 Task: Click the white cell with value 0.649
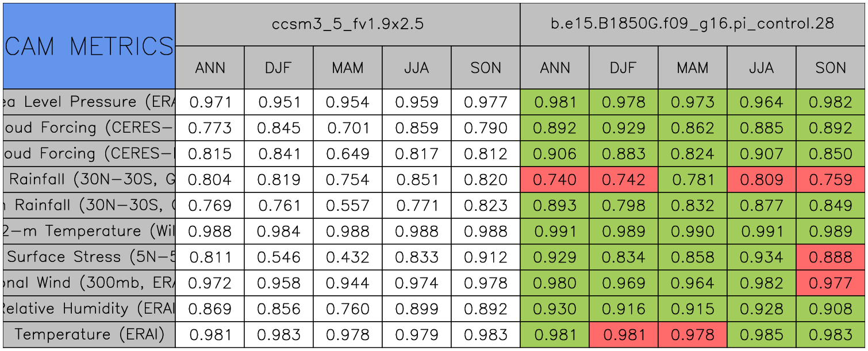tap(348, 154)
